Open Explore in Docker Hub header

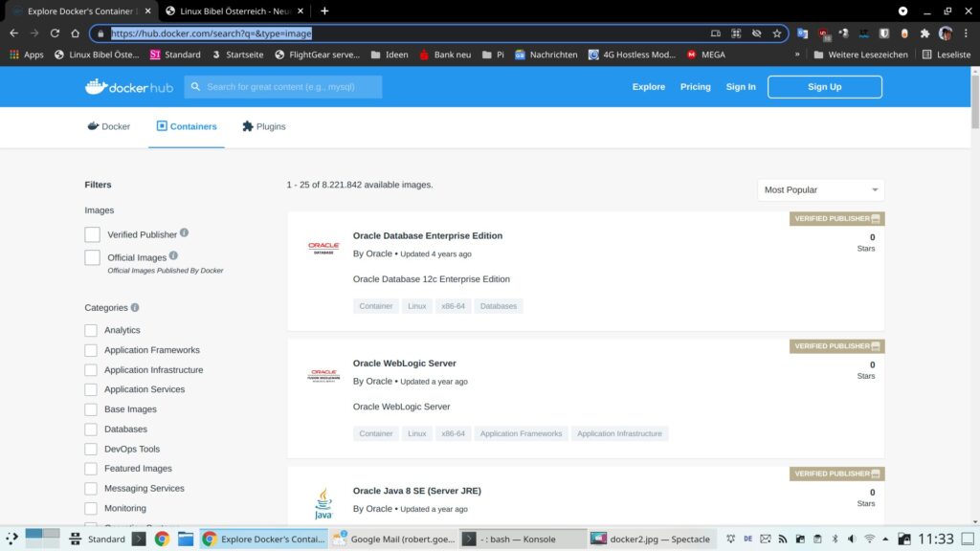point(649,87)
